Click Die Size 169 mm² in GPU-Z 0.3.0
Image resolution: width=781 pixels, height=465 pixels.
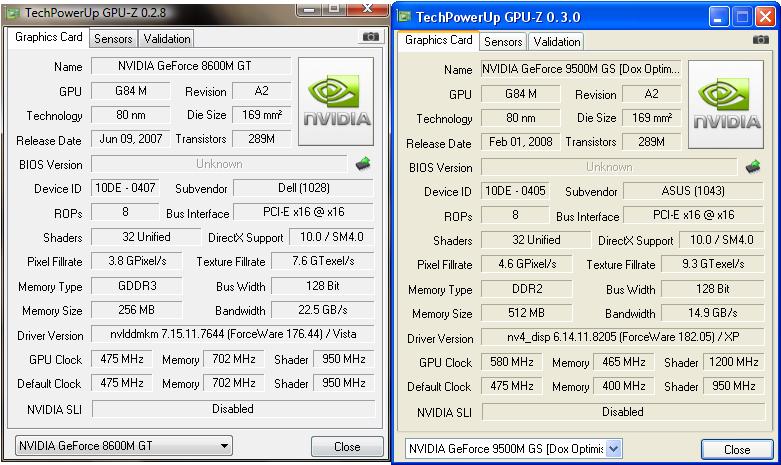click(651, 118)
